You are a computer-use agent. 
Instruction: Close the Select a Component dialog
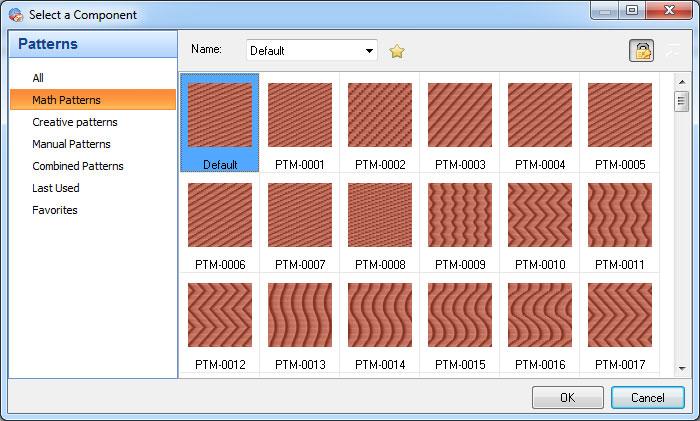click(669, 10)
